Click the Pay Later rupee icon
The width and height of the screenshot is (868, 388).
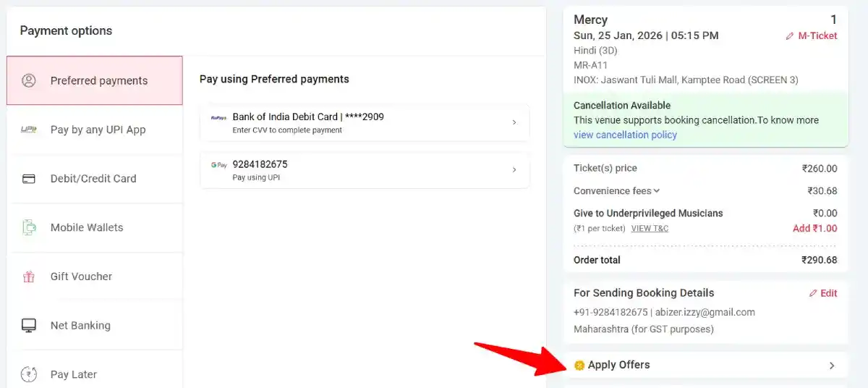pyautogui.click(x=29, y=374)
